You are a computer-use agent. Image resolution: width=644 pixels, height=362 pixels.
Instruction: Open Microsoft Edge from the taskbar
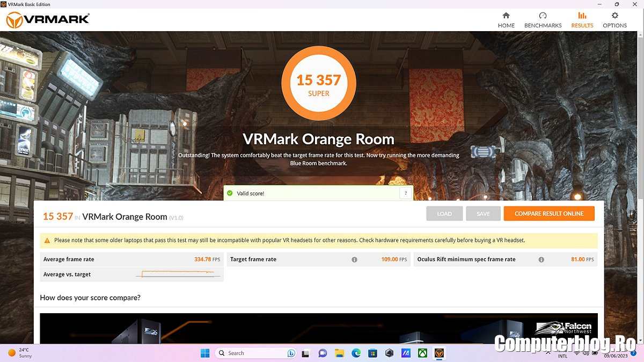coord(356,353)
